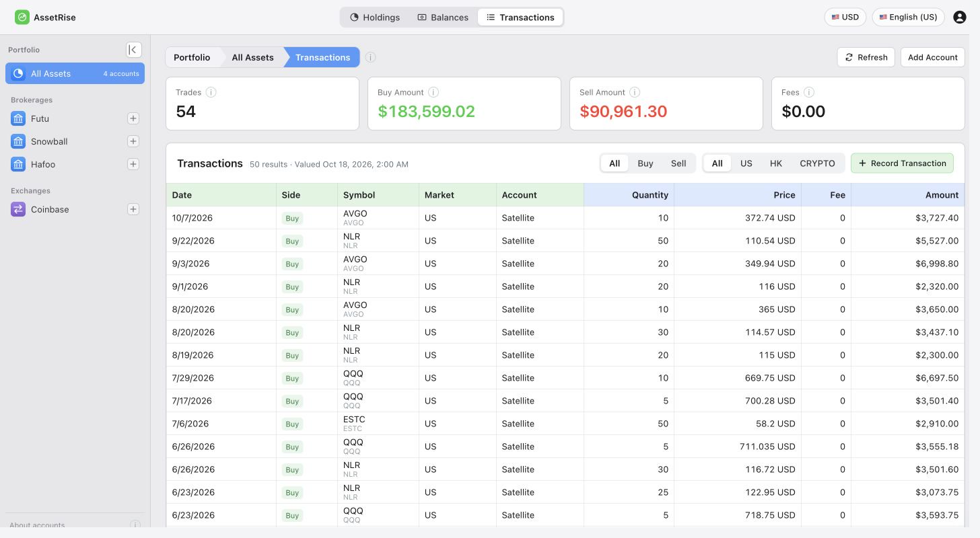Screen dimensions: 980x538
Task: Select the Transactions top tab
Action: coord(520,17)
